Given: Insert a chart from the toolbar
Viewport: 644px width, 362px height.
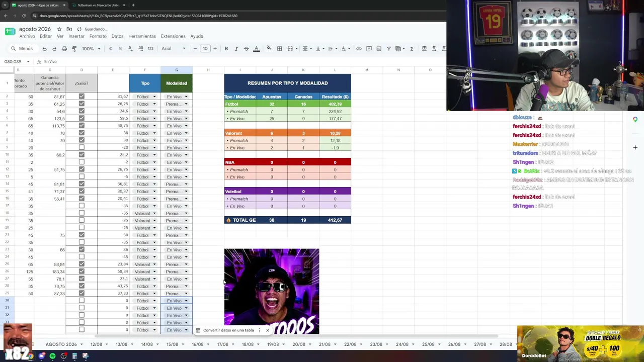Looking at the screenshot, I should [379, 49].
